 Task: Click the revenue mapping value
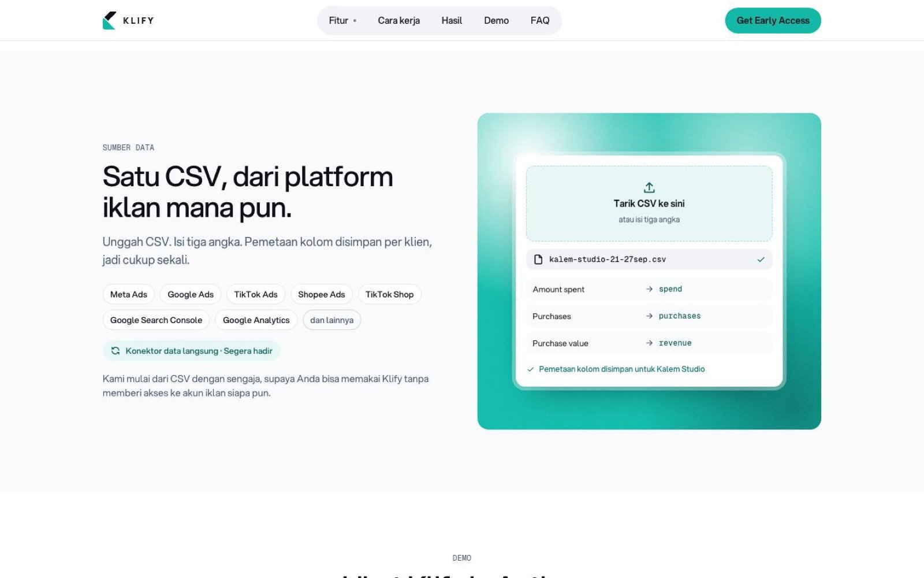pos(675,343)
